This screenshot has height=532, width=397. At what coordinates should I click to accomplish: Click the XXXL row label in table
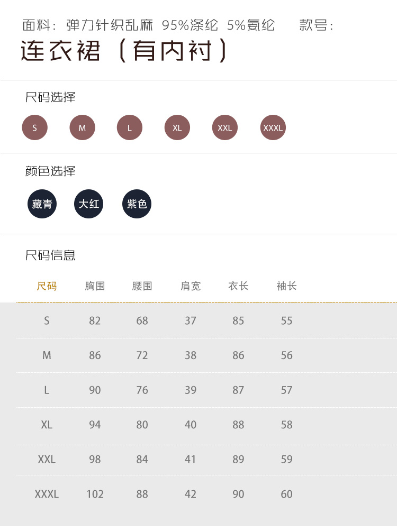[47, 494]
